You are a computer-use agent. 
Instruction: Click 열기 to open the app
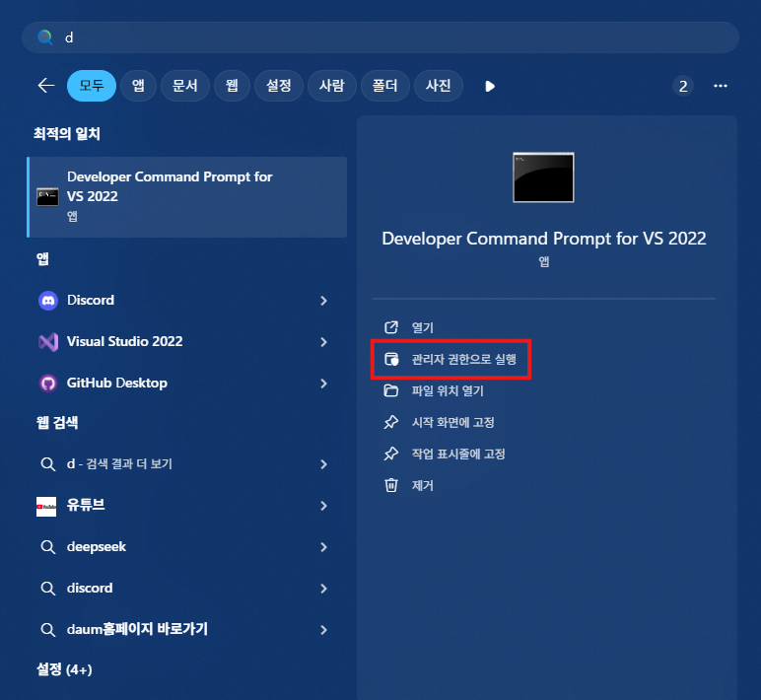coord(422,327)
